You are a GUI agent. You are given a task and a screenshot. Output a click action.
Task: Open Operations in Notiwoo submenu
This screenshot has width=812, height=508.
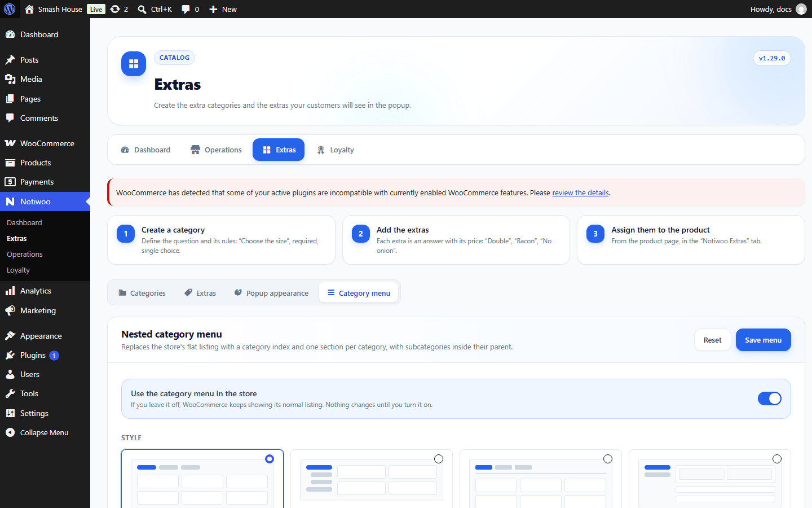click(25, 254)
